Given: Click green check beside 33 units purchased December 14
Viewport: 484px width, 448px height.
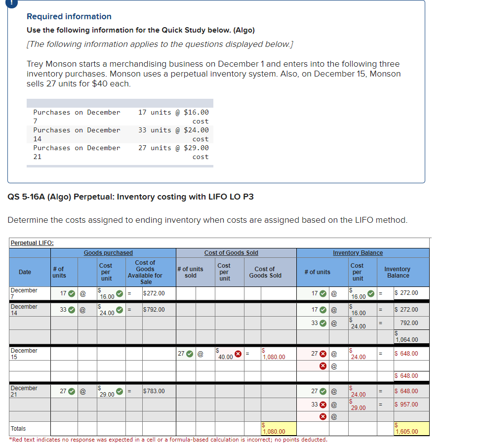Looking at the screenshot, I should (x=72, y=310).
